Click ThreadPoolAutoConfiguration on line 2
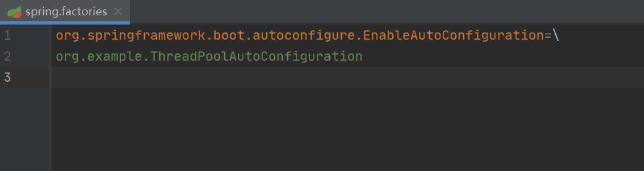The width and height of the screenshot is (644, 171). [256, 57]
